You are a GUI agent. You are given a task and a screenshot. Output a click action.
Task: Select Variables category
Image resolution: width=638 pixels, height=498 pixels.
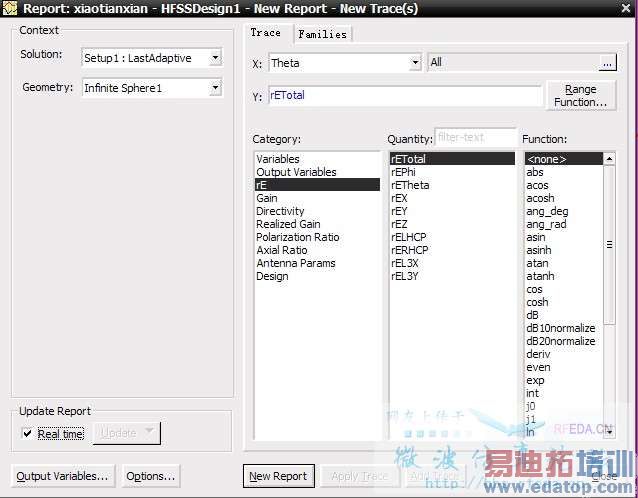point(317,159)
